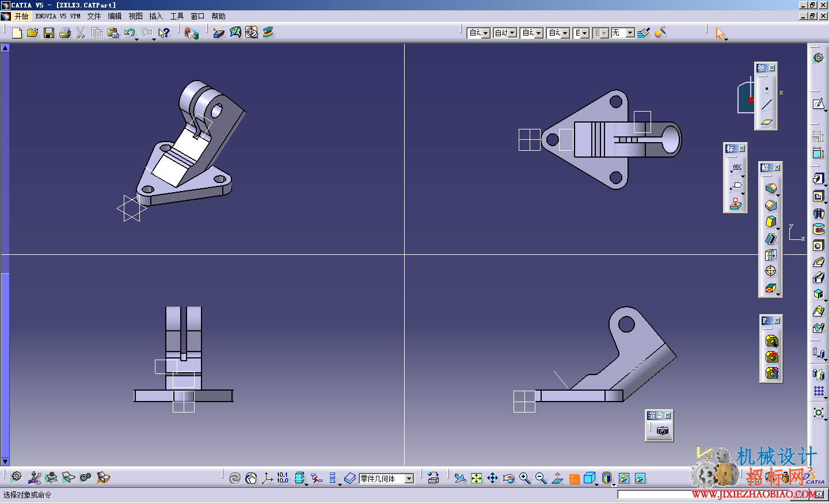829x504 pixels.
Task: Open the layer dropdown showing 无
Action: 630,33
